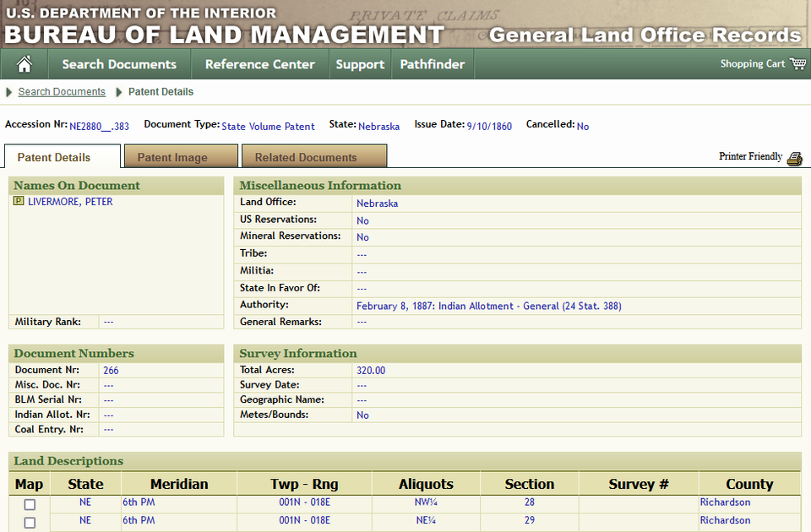811x532 pixels.
Task: Click the patentee P icon beside LIVERMORE
Action: tap(19, 201)
